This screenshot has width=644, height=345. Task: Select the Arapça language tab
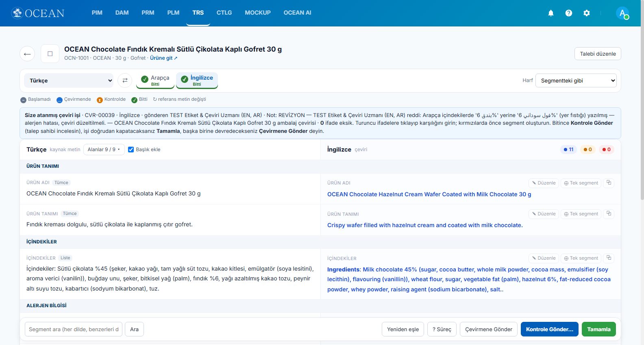155,80
